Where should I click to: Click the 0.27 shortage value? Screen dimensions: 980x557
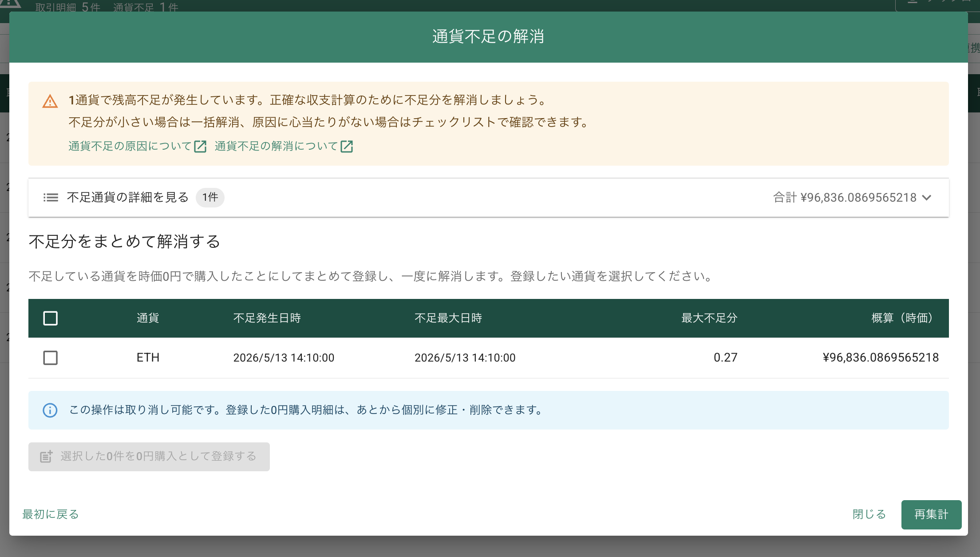725,358
